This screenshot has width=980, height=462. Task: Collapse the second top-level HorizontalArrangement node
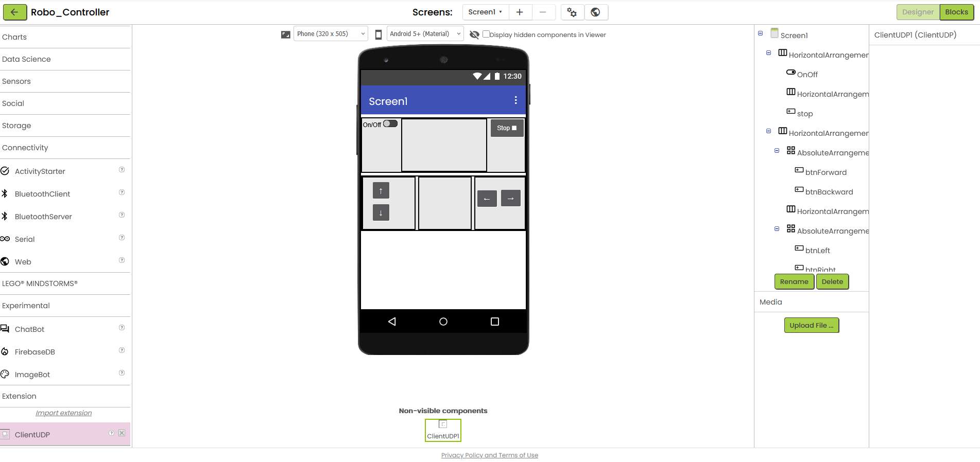click(x=769, y=131)
